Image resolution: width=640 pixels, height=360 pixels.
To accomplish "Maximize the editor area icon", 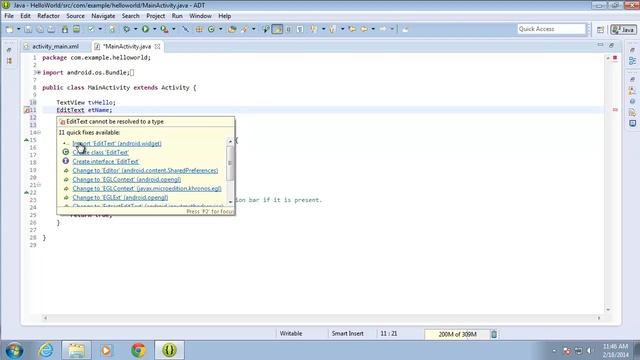I will (611, 45).
